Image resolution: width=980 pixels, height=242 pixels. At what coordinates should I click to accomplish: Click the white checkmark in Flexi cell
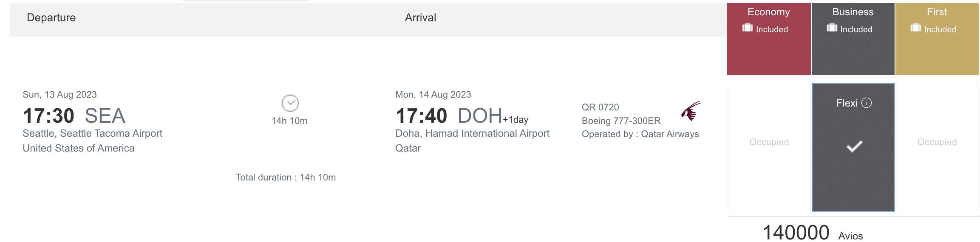(x=854, y=146)
